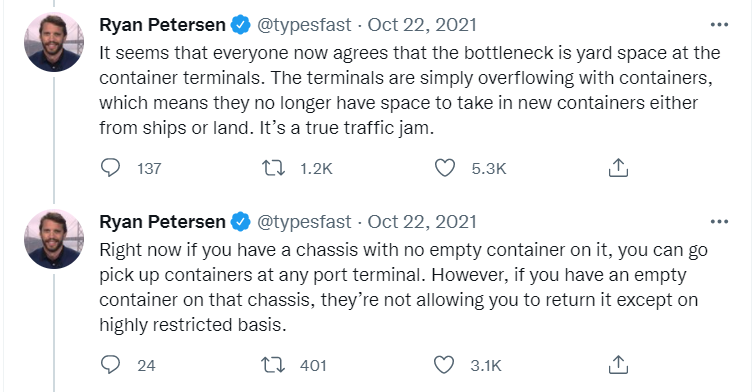The height and width of the screenshot is (392, 752).
Task: Visit @typesfast handle on the first tweet
Action: (x=304, y=25)
